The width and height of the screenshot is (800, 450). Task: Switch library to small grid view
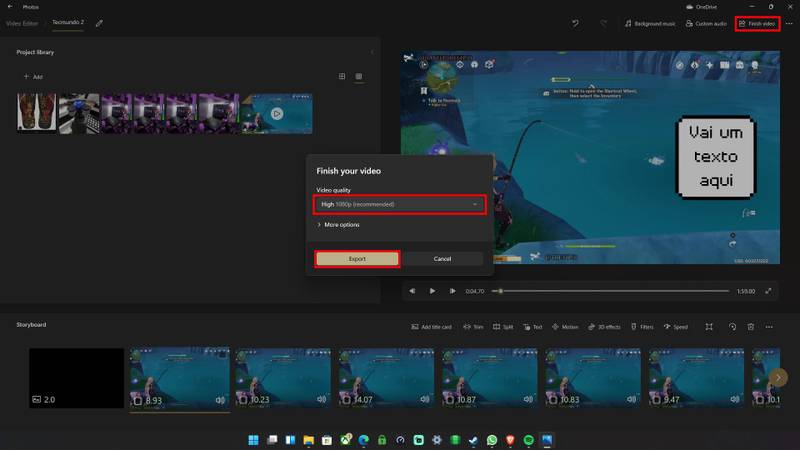pos(359,76)
